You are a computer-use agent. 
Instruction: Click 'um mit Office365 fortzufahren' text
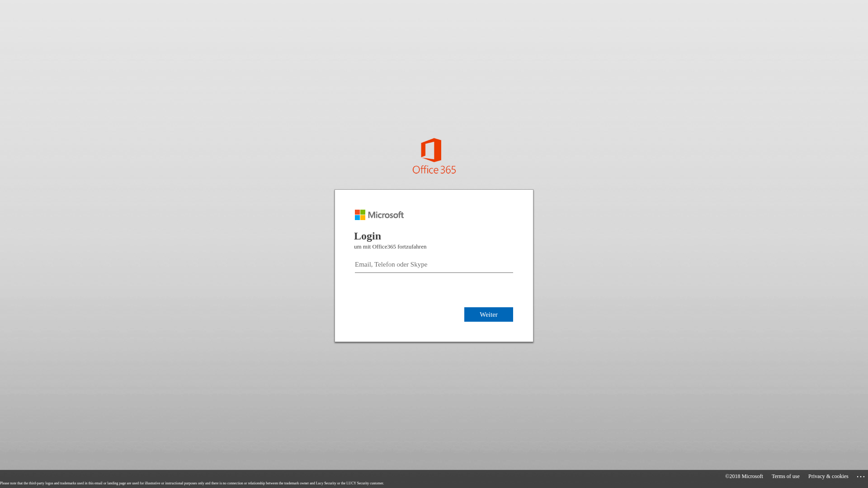tap(390, 247)
